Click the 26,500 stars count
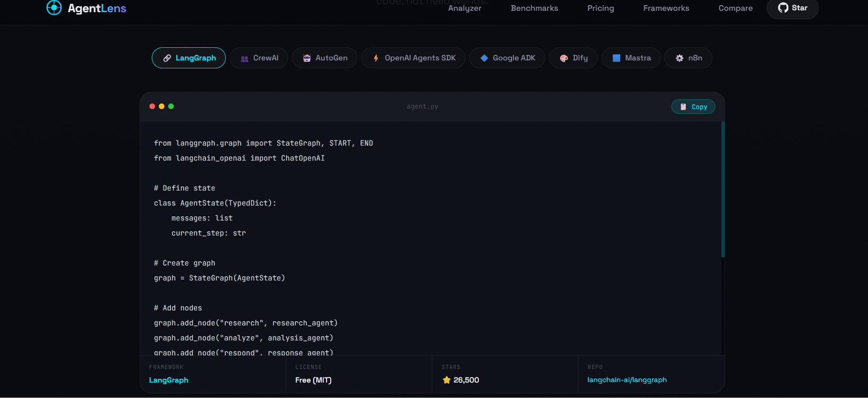This screenshot has height=398, width=868. click(466, 380)
